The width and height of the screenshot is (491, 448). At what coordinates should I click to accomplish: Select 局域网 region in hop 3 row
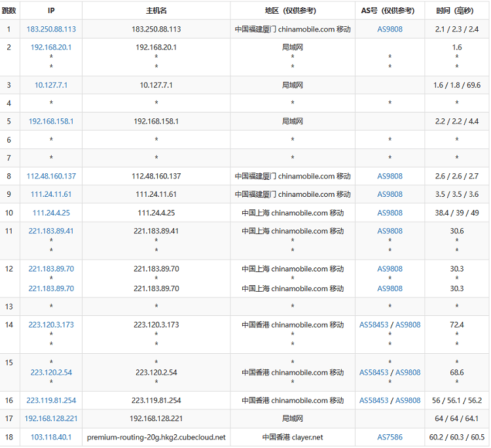[x=293, y=85]
